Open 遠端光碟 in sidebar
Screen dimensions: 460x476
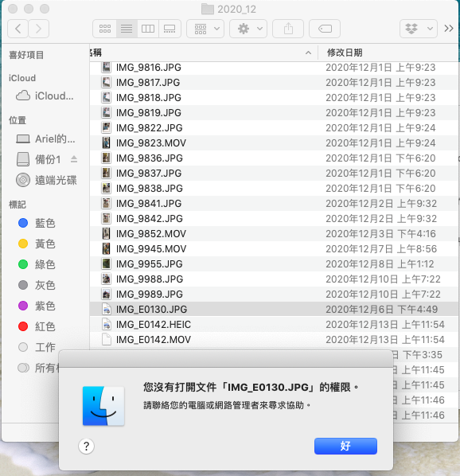46,180
